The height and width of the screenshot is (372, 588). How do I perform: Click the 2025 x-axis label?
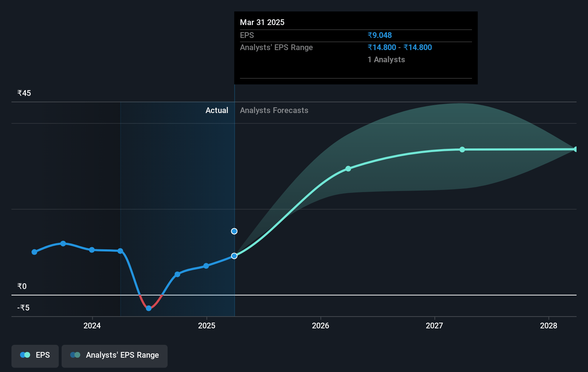[207, 326]
